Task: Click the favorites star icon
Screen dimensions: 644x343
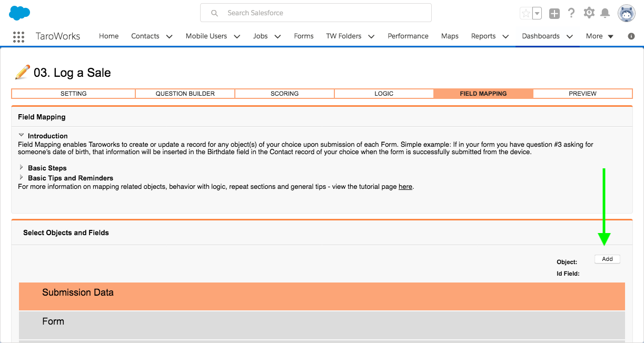Action: click(526, 13)
